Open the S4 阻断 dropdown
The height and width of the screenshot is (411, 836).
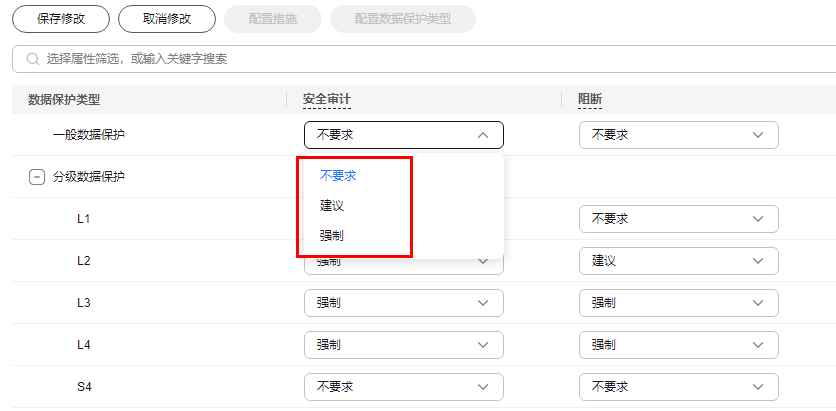pyautogui.click(x=678, y=386)
